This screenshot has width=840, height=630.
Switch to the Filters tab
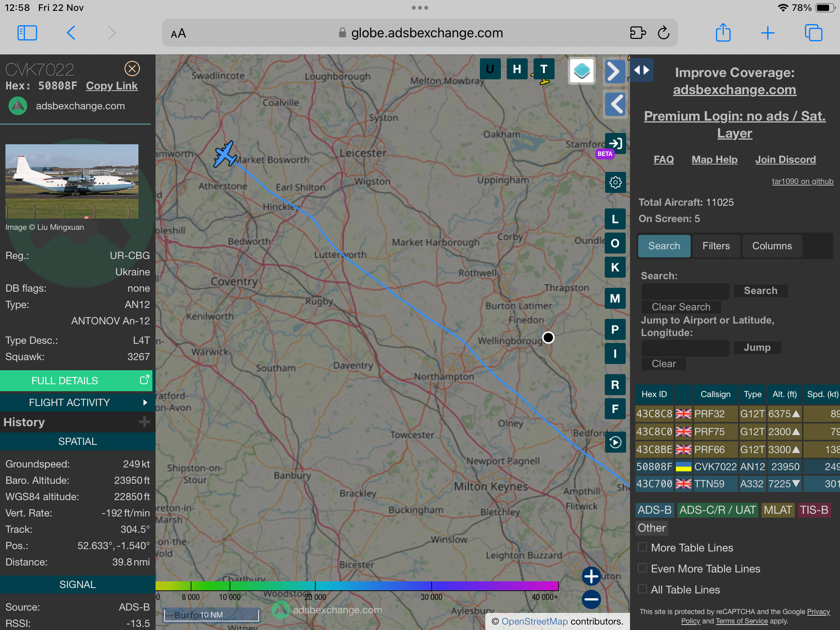(x=716, y=246)
